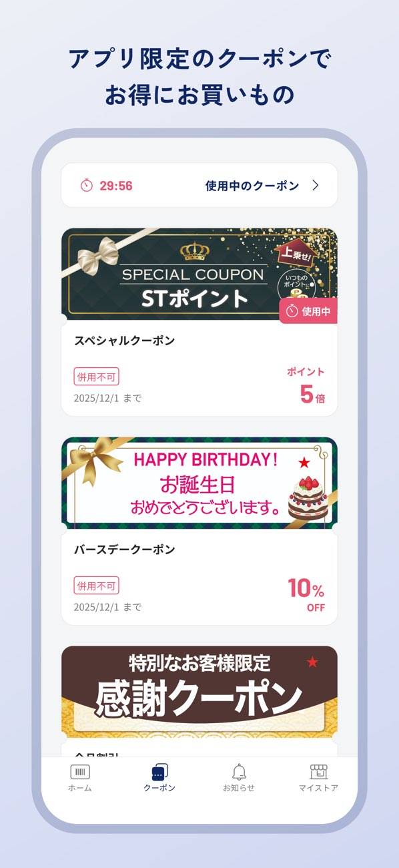This screenshot has width=399, height=868.
Task: Tap the Home barcode icon
Action: (80, 772)
